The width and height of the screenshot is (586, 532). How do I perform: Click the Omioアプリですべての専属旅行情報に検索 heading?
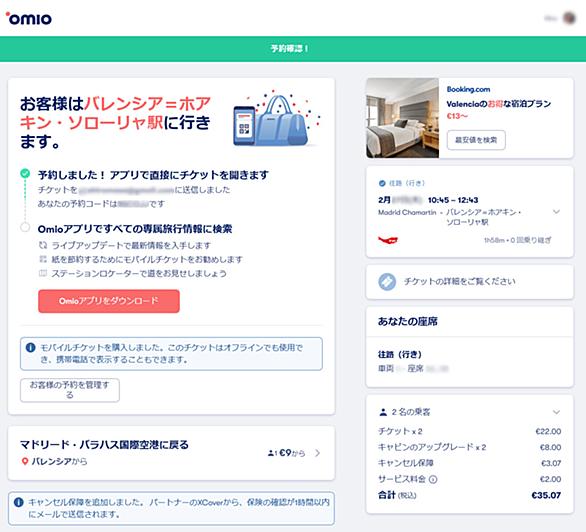135,229
